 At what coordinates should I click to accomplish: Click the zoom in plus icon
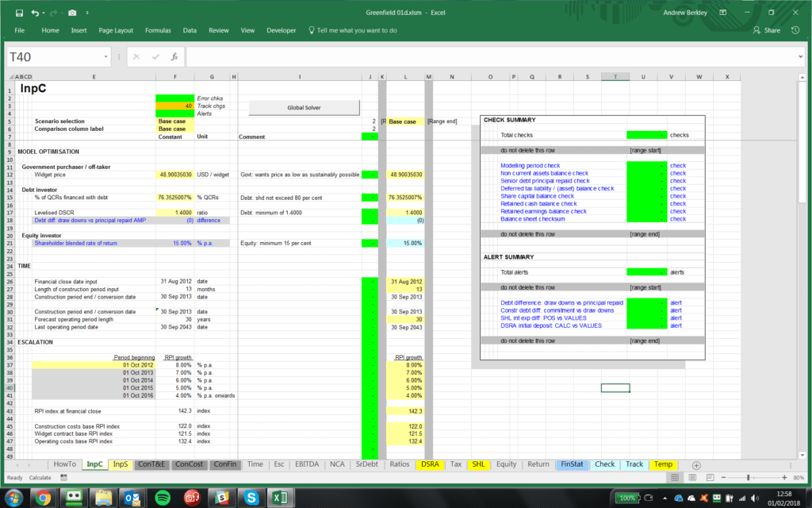[784, 477]
